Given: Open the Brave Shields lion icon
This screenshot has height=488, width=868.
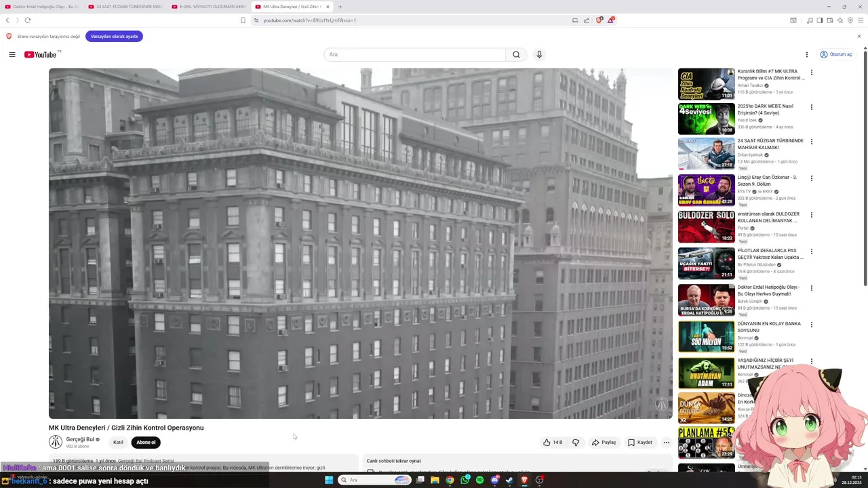Looking at the screenshot, I should click(x=599, y=20).
